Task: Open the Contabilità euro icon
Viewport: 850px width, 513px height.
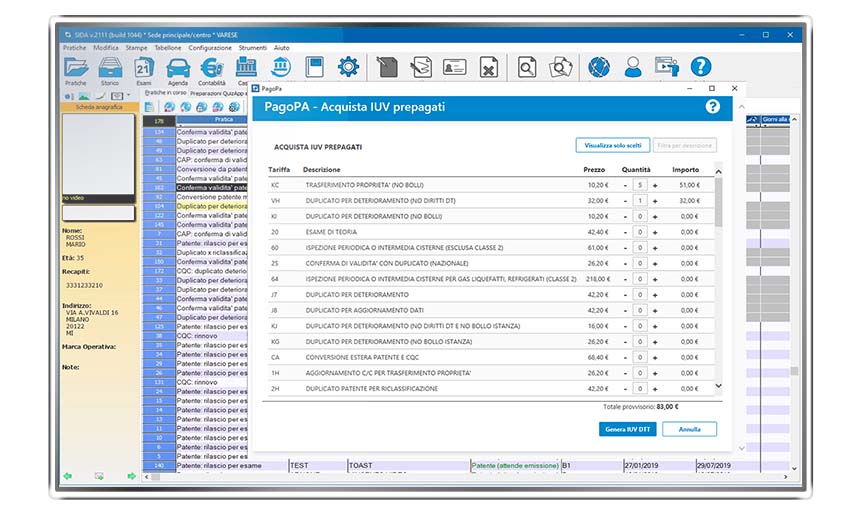Action: 211,68
